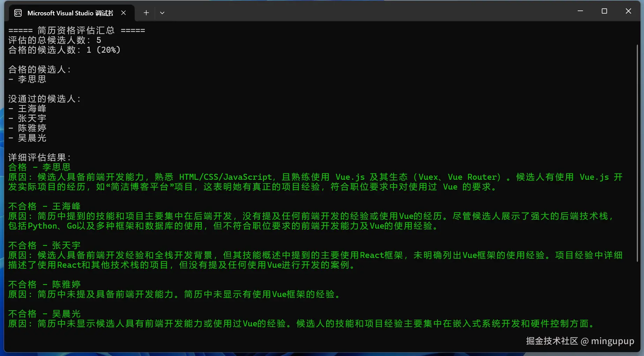Maximize the terminal window
Viewport: 644px width, 356px height.
(x=604, y=11)
